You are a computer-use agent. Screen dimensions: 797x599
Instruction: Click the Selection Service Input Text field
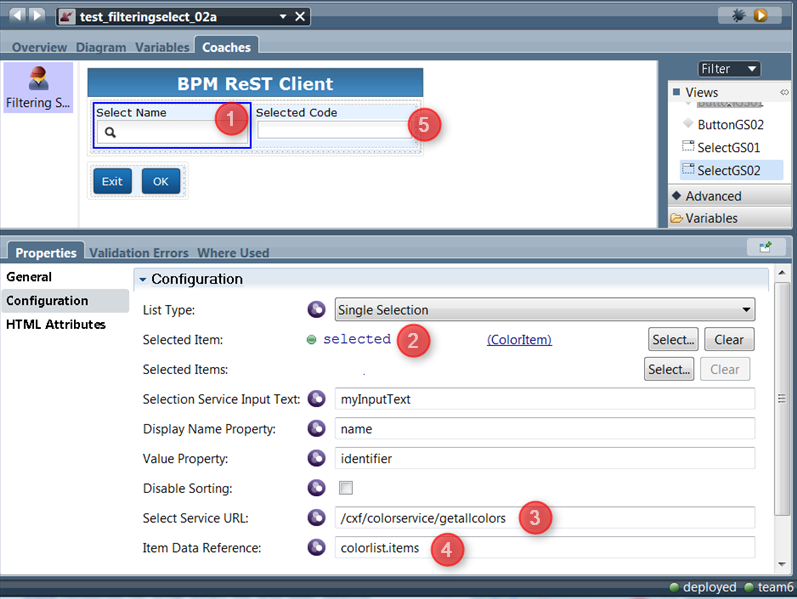(545, 399)
